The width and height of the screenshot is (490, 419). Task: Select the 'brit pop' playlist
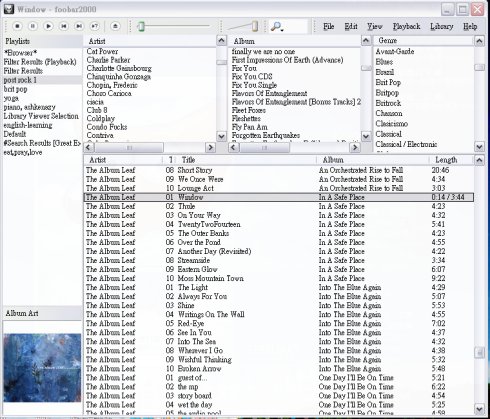point(16,89)
